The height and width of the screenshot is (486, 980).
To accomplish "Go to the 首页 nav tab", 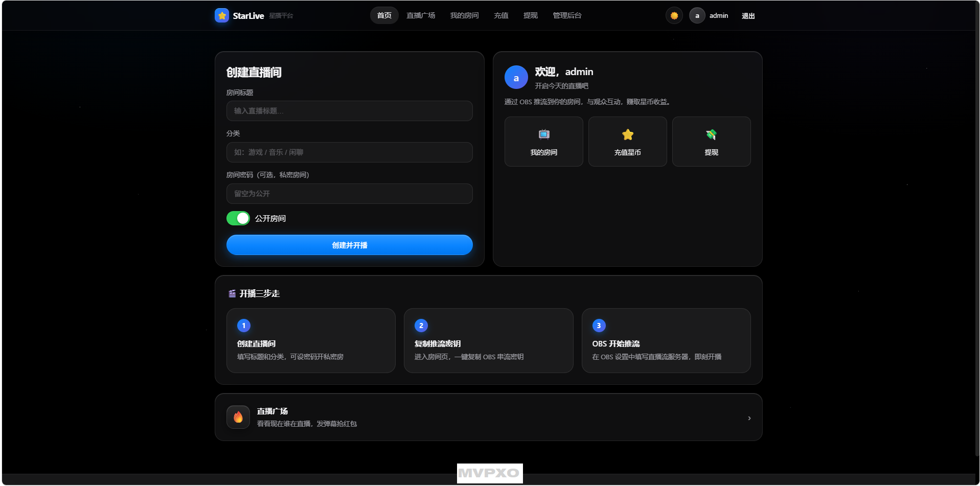I will (384, 15).
